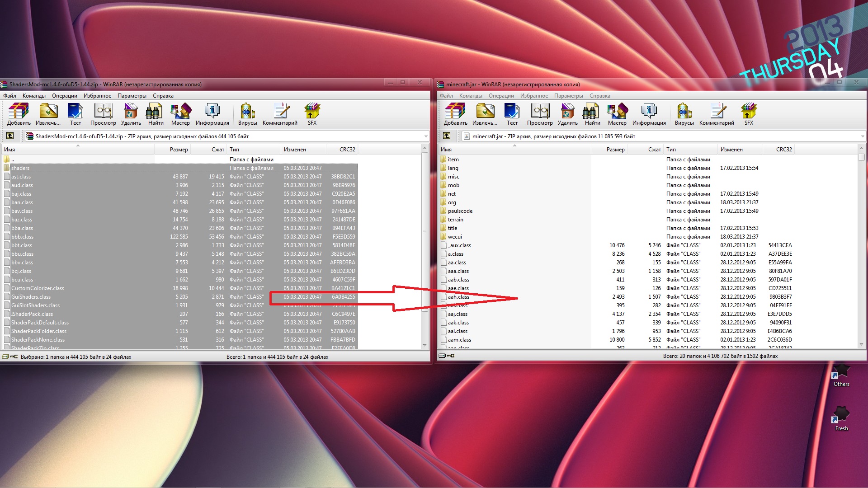868x488 pixels.
Task: Sort by Размер column in ShadersMod window
Action: point(172,149)
